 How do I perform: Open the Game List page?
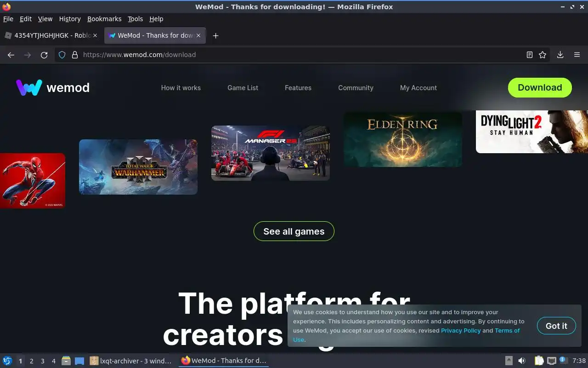coord(243,88)
